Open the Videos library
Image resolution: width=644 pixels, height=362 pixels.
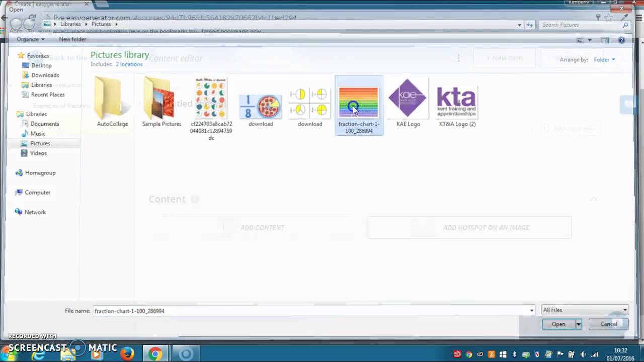click(x=38, y=153)
